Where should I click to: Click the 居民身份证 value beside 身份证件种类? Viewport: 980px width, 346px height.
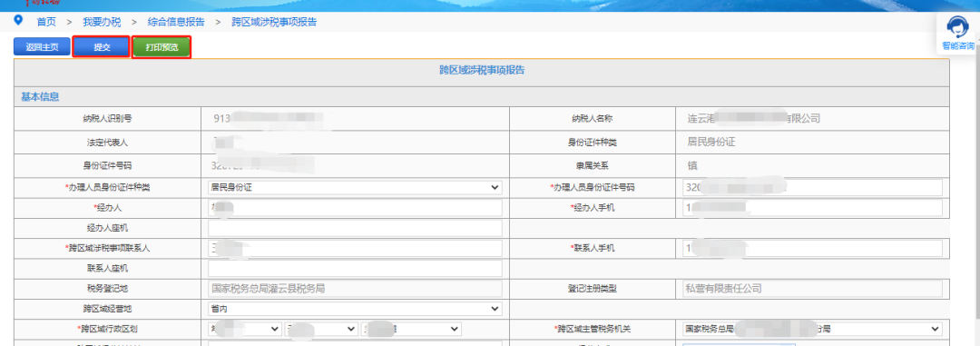coord(710,142)
